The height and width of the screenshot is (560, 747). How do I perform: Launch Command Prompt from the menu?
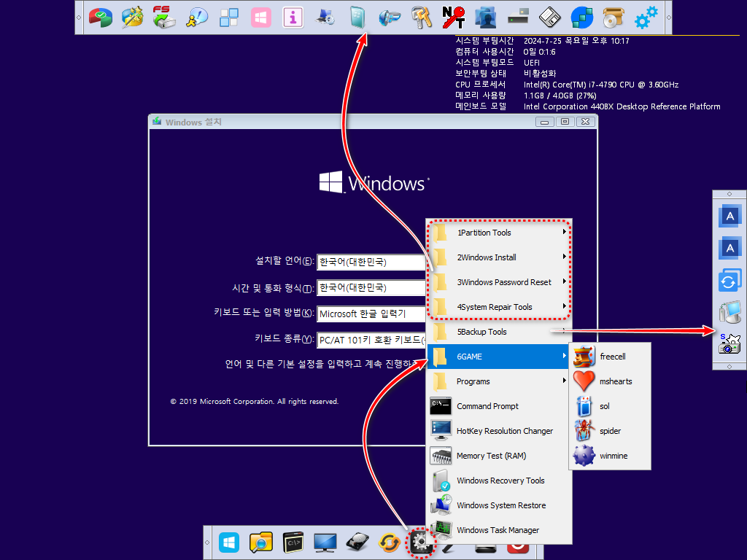click(499, 405)
